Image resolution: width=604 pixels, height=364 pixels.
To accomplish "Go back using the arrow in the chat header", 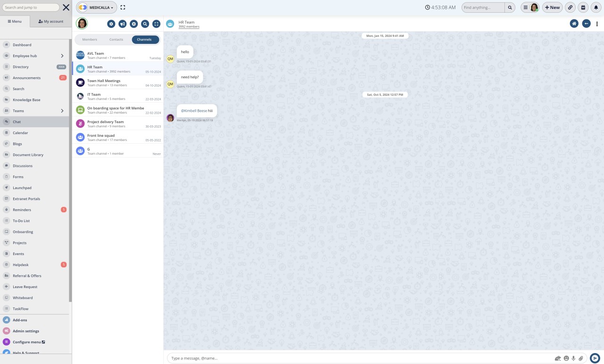I will pyautogui.click(x=586, y=23).
